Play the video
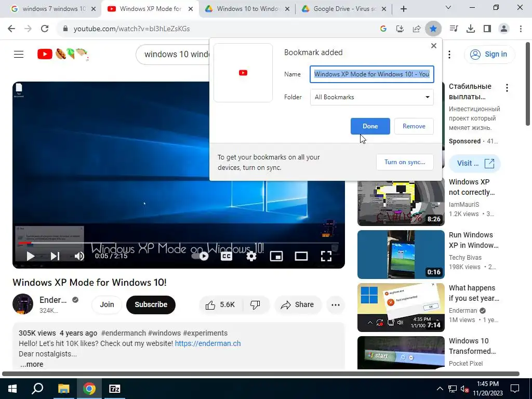532x399 pixels. (31, 256)
